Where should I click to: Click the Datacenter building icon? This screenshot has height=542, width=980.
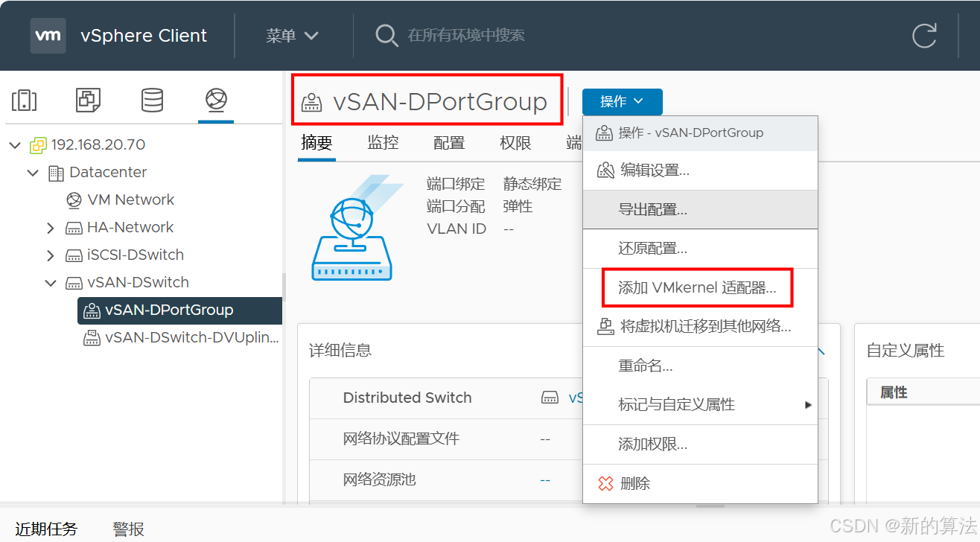tap(56, 173)
